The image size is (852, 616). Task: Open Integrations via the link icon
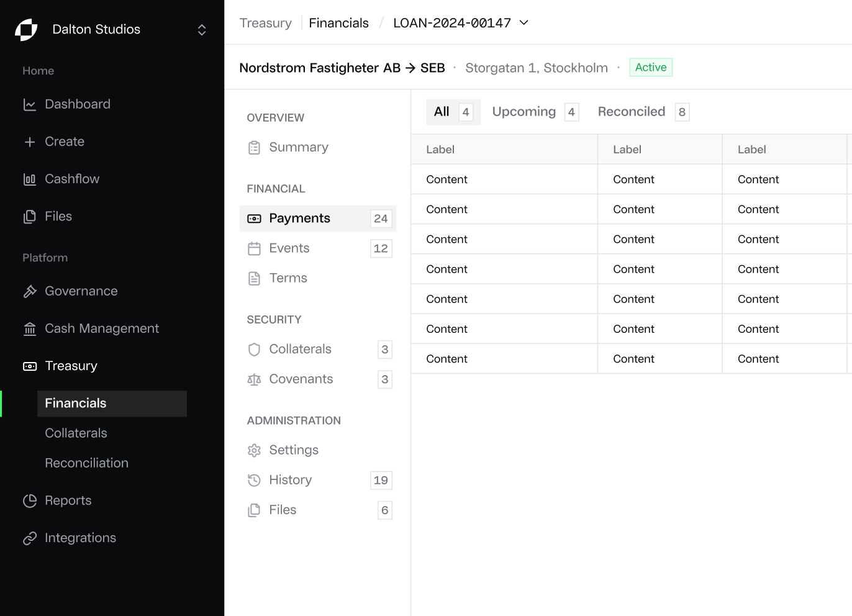pyautogui.click(x=30, y=538)
